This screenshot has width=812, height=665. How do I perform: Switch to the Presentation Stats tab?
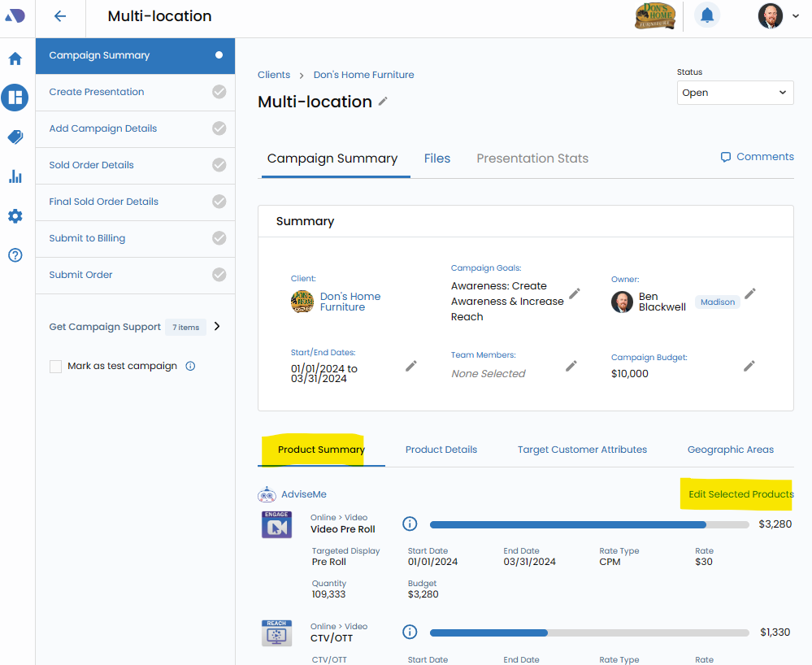[532, 159]
